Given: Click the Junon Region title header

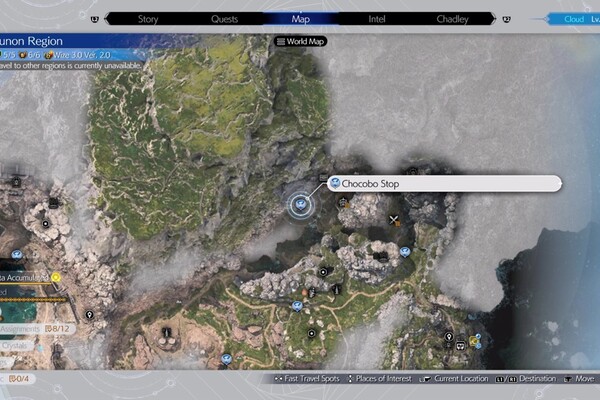Looking at the screenshot, I should 31,41.
